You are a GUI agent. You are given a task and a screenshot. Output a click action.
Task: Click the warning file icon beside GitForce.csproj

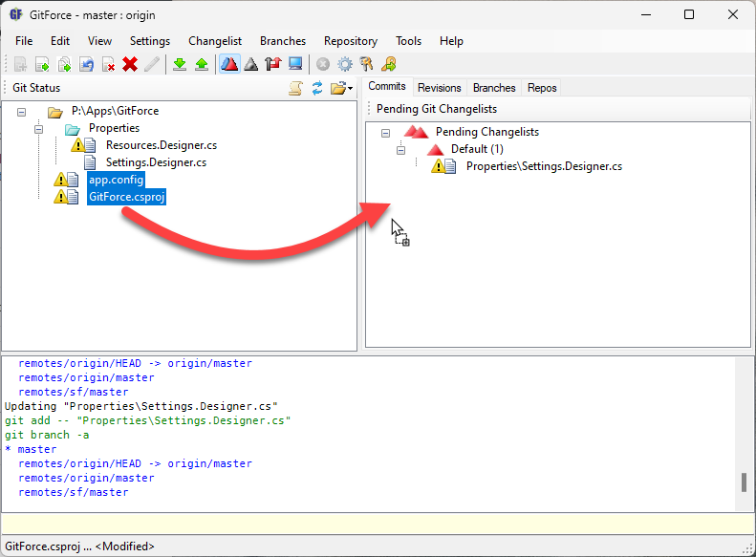66,197
